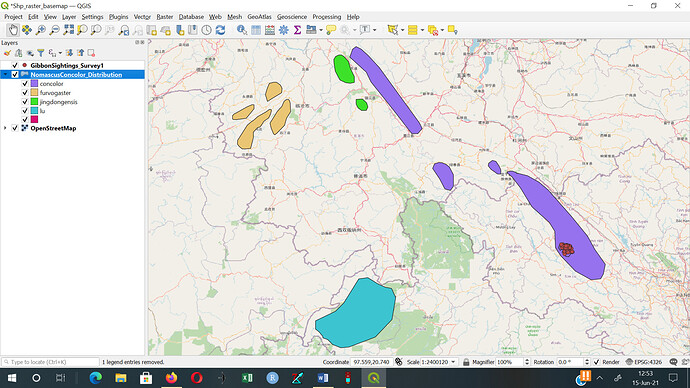
Task: Open the Processing menu
Action: [327, 17]
